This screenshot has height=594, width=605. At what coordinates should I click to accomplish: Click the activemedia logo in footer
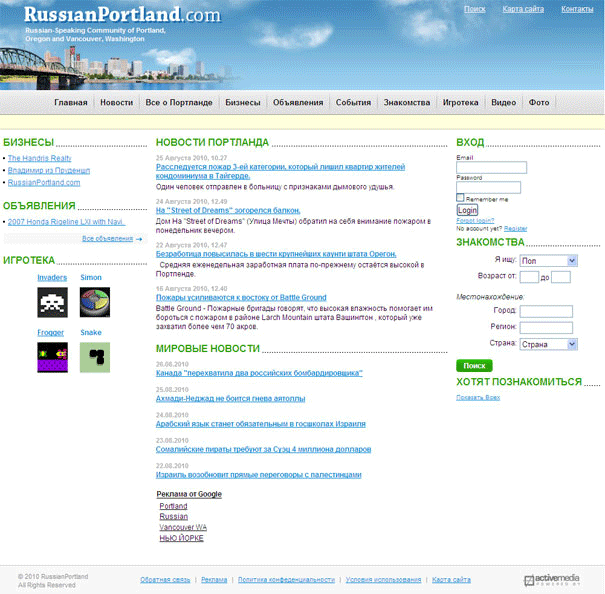click(x=552, y=580)
